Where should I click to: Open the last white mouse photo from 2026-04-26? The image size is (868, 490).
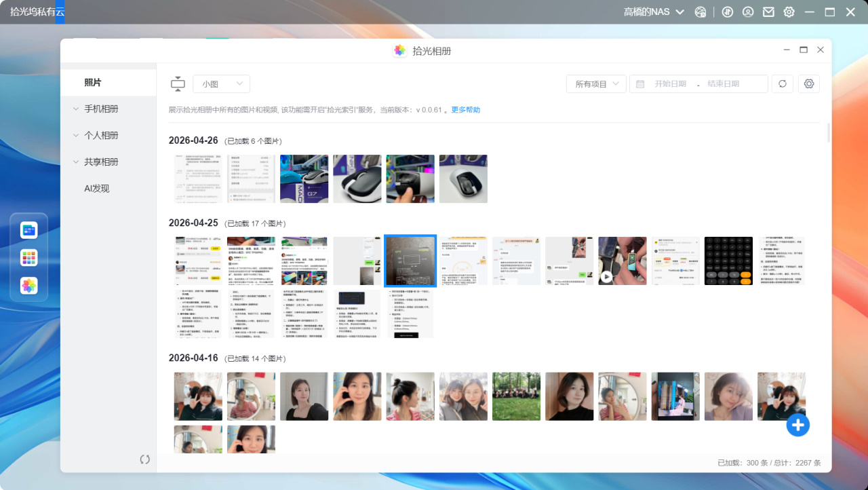coord(463,178)
